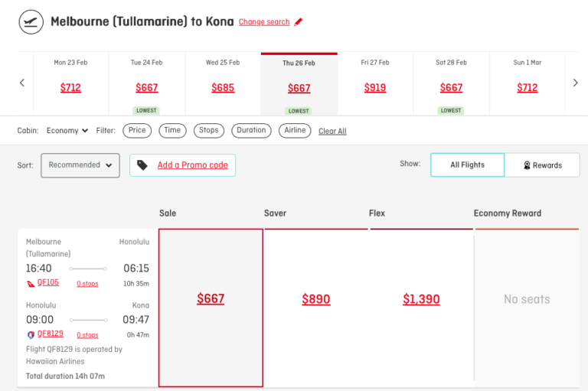Switch view to Rewards flights
The image size is (588, 391).
(x=542, y=165)
